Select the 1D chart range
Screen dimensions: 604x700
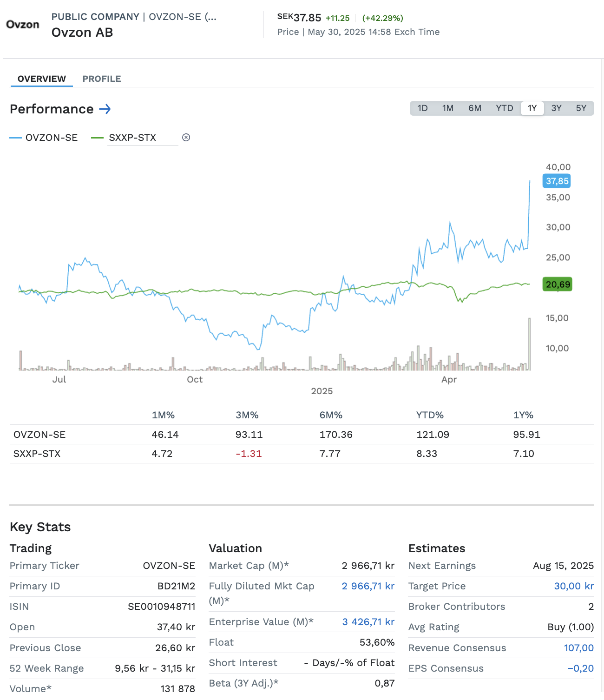click(x=422, y=108)
